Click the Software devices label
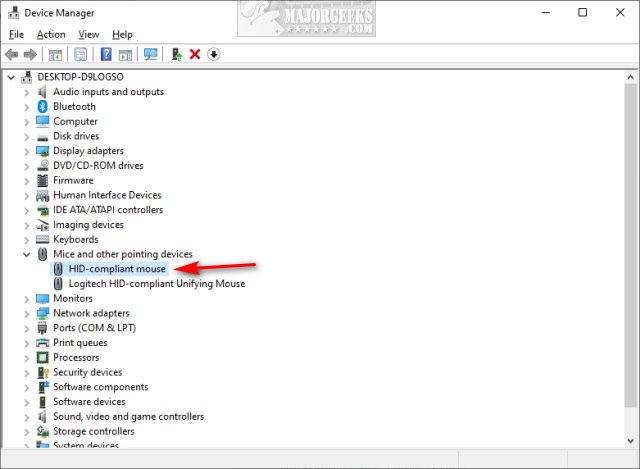This screenshot has height=469, width=640. coord(89,402)
